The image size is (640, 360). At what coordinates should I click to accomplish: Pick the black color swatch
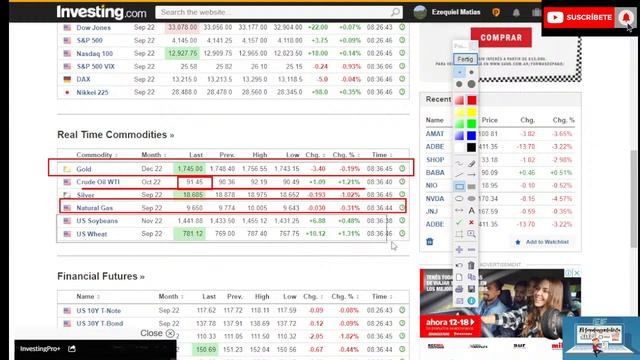(x=472, y=147)
